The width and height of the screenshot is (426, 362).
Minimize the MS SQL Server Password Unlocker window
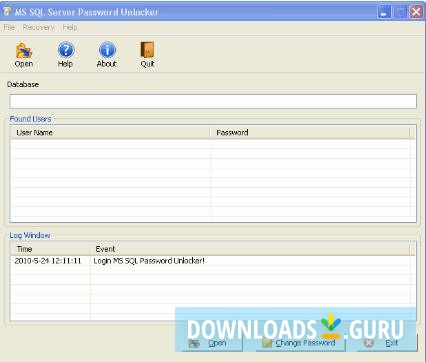click(384, 12)
